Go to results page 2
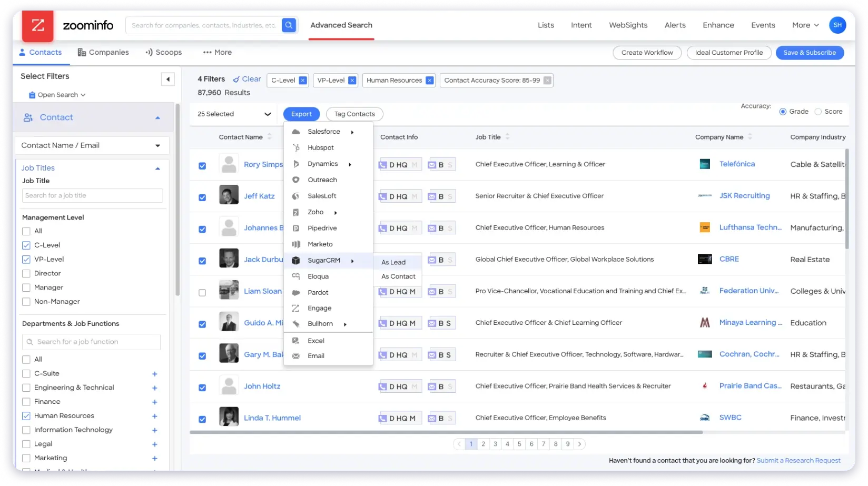Screen dimensions: 868x486 (x=483, y=444)
